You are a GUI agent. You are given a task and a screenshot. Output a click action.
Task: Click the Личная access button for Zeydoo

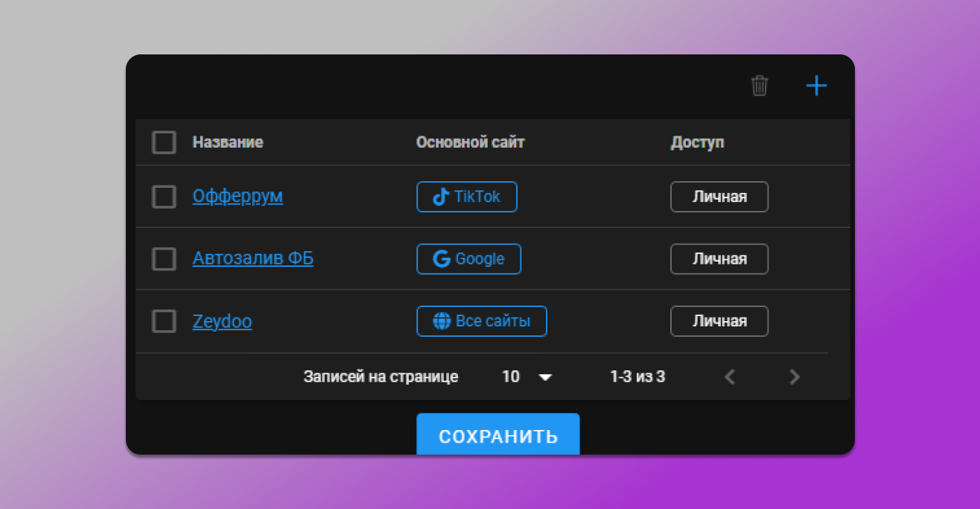[x=719, y=320]
